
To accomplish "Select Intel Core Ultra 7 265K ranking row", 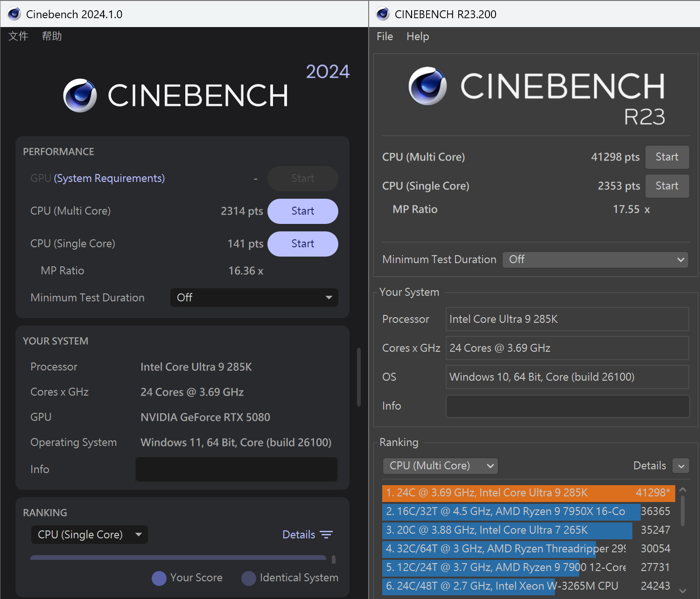I will coord(528,530).
